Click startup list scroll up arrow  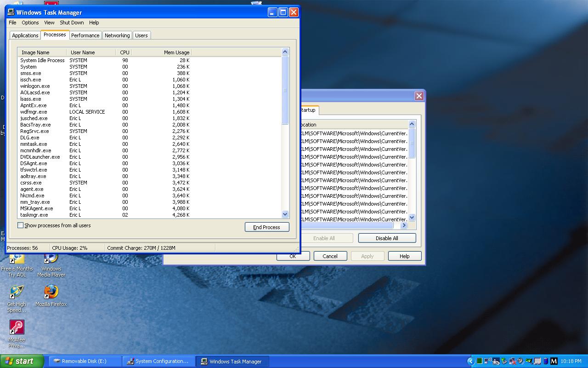[x=412, y=124]
